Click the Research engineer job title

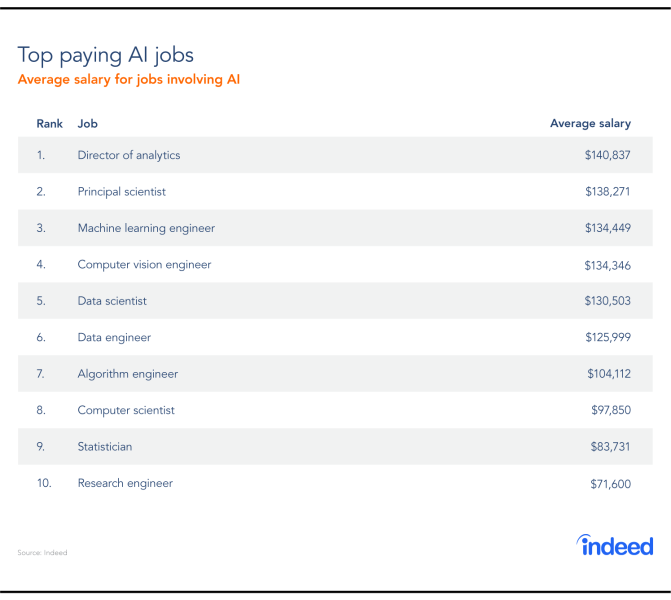[x=125, y=483]
